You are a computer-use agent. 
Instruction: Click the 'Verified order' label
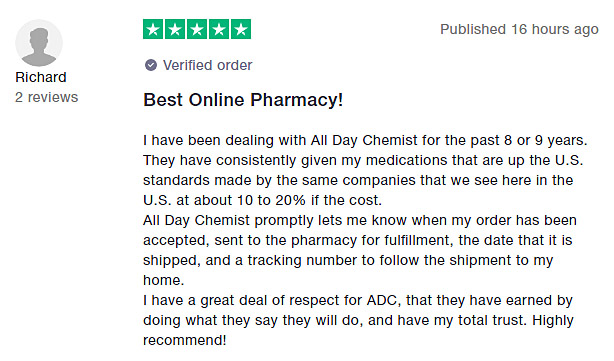pyautogui.click(x=208, y=65)
